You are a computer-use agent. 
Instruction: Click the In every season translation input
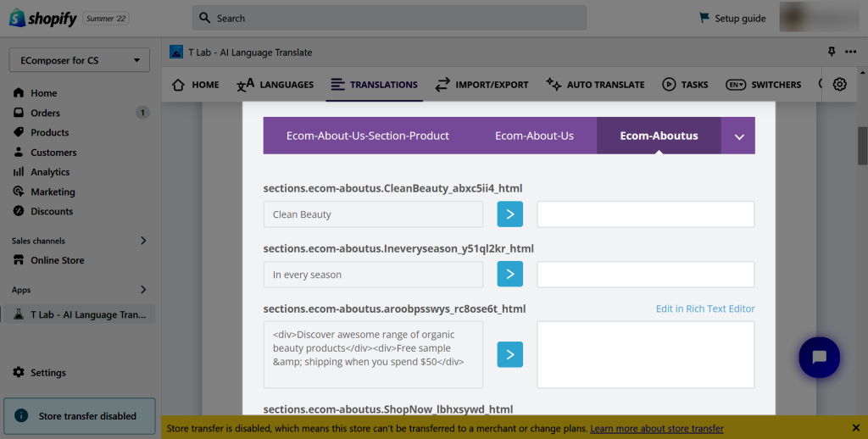[645, 274]
